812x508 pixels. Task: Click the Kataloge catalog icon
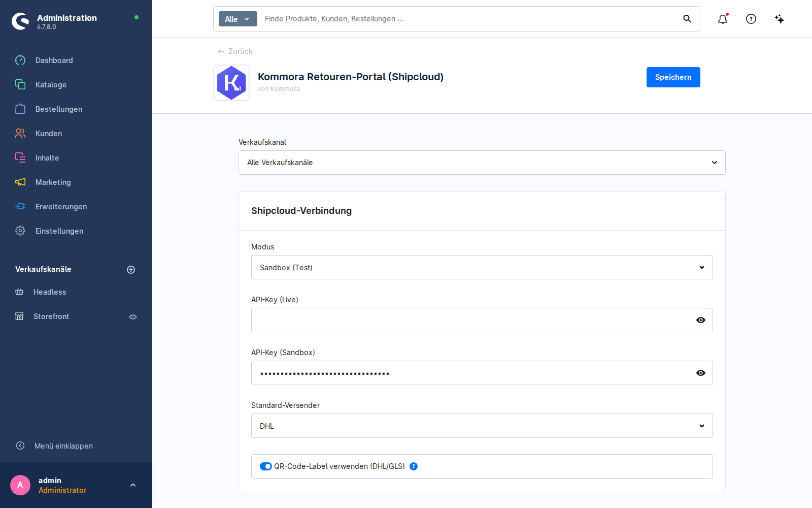point(20,85)
